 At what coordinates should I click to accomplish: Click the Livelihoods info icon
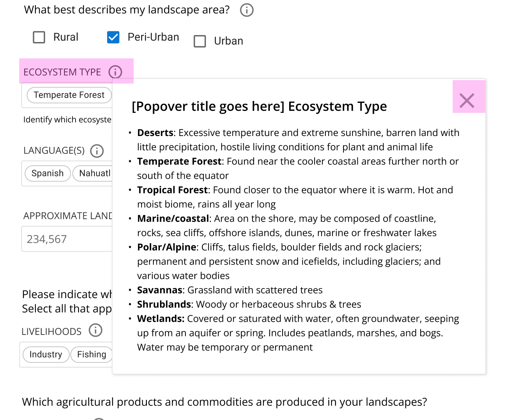point(95,330)
